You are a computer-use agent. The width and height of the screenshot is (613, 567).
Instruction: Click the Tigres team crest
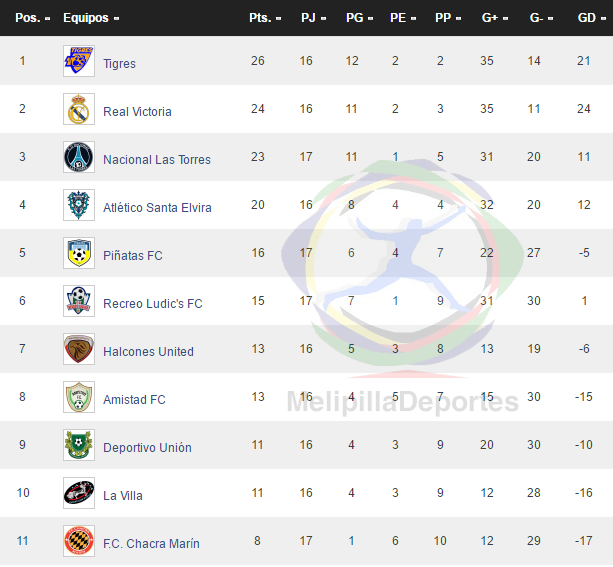pos(79,61)
